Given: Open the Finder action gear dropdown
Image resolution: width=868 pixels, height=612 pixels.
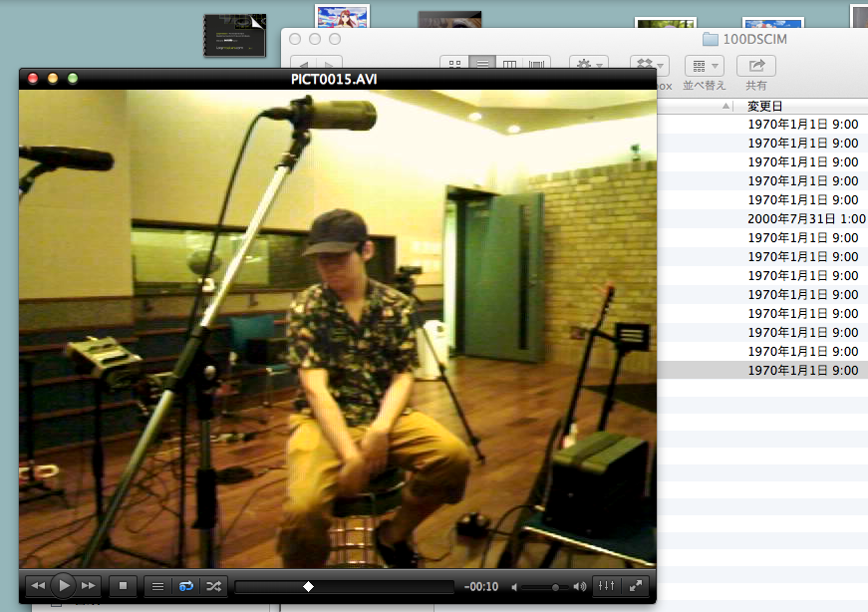Looking at the screenshot, I should coord(588,65).
